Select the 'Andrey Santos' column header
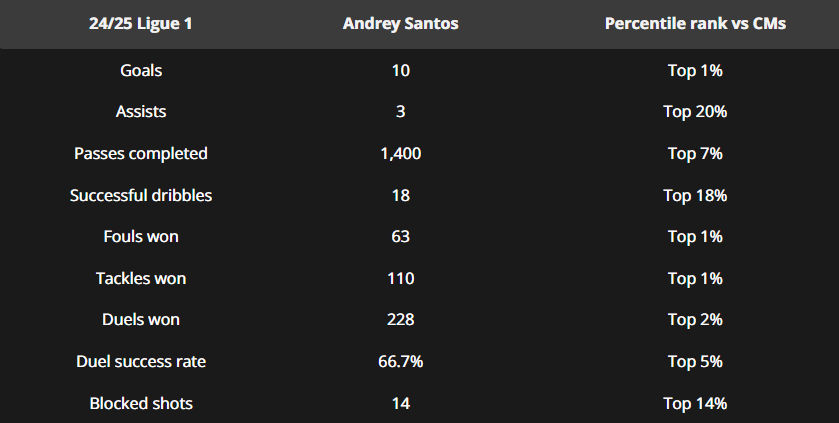 pos(400,24)
